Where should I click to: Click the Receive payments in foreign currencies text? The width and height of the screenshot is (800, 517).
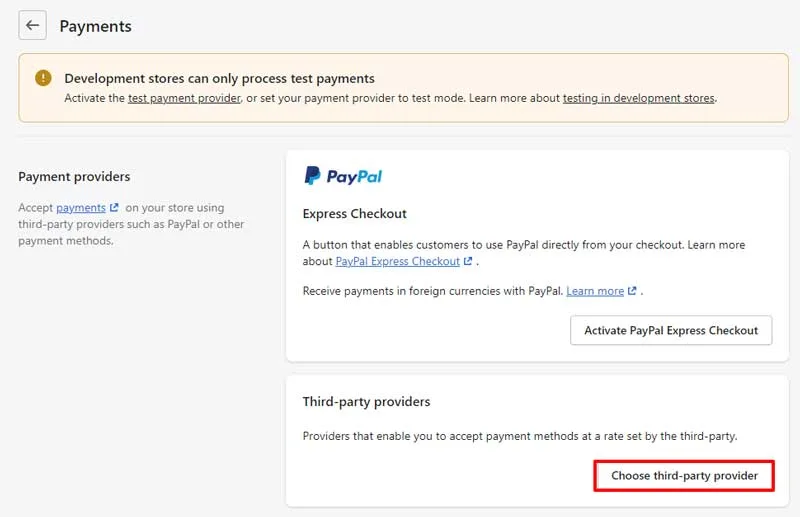433,291
